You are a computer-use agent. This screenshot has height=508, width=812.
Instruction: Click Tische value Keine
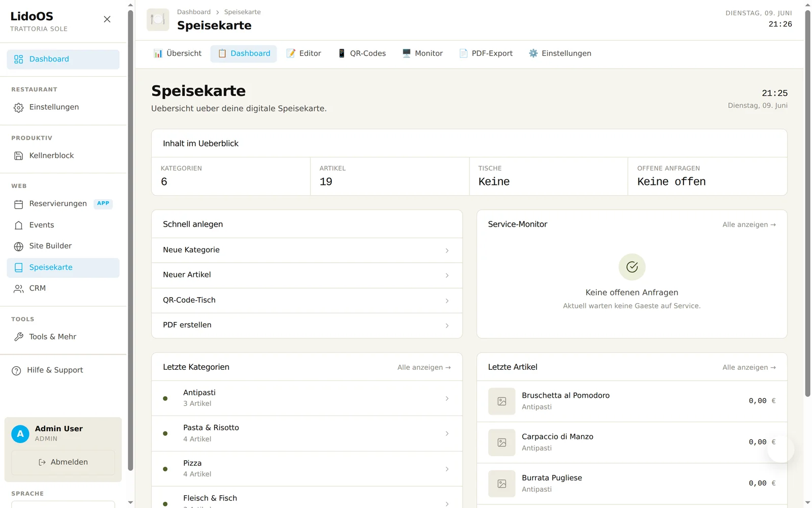[x=494, y=182]
